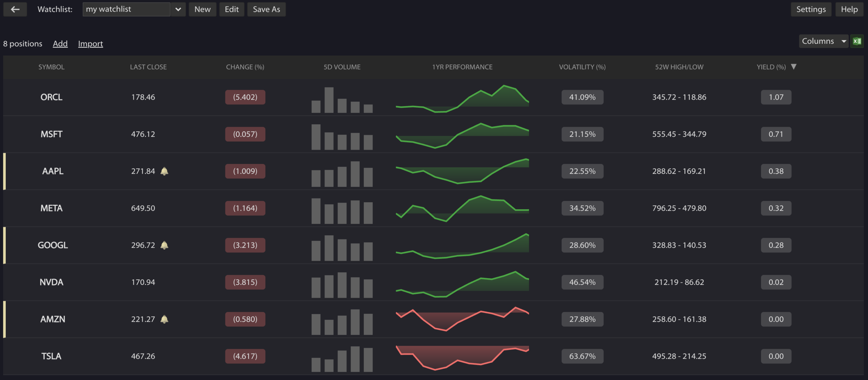Click the alert bell next to AMZN

(x=164, y=319)
